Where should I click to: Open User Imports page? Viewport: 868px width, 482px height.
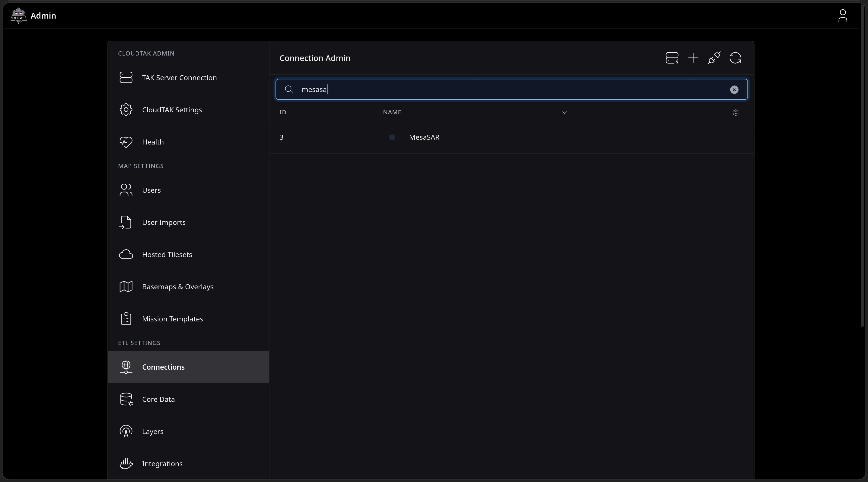tap(188, 222)
